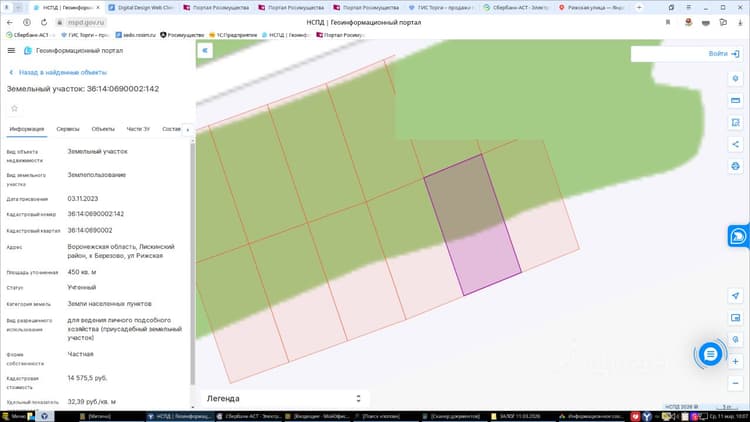Viewport: 750px width, 422px height.
Task: Open the share map button
Action: 735,144
